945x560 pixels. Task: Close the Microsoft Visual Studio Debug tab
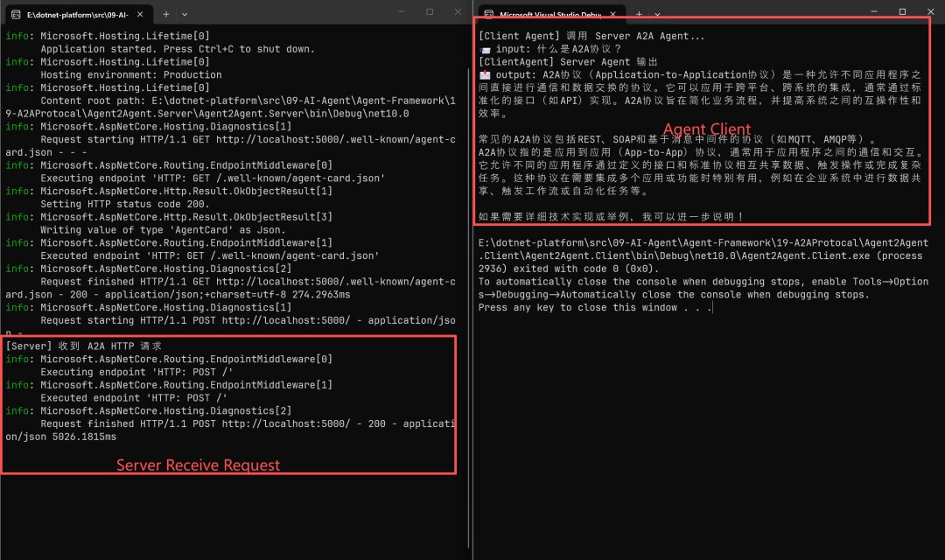coord(612,14)
